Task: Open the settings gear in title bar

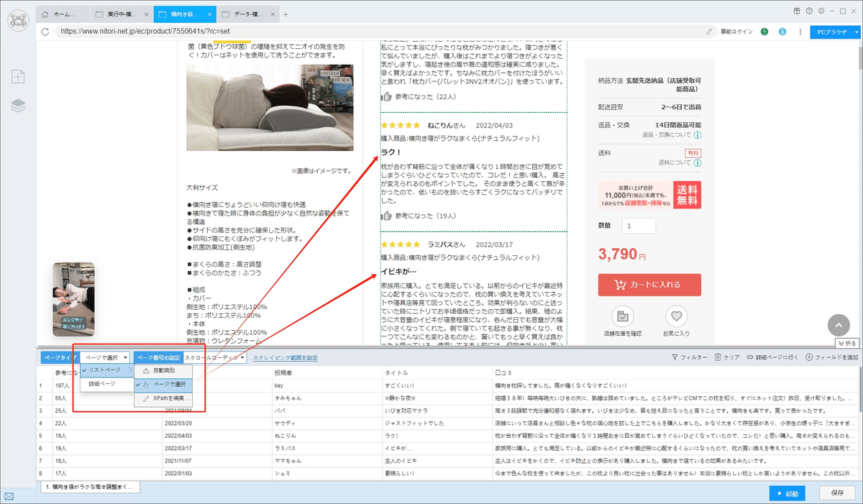Action: click(821, 11)
